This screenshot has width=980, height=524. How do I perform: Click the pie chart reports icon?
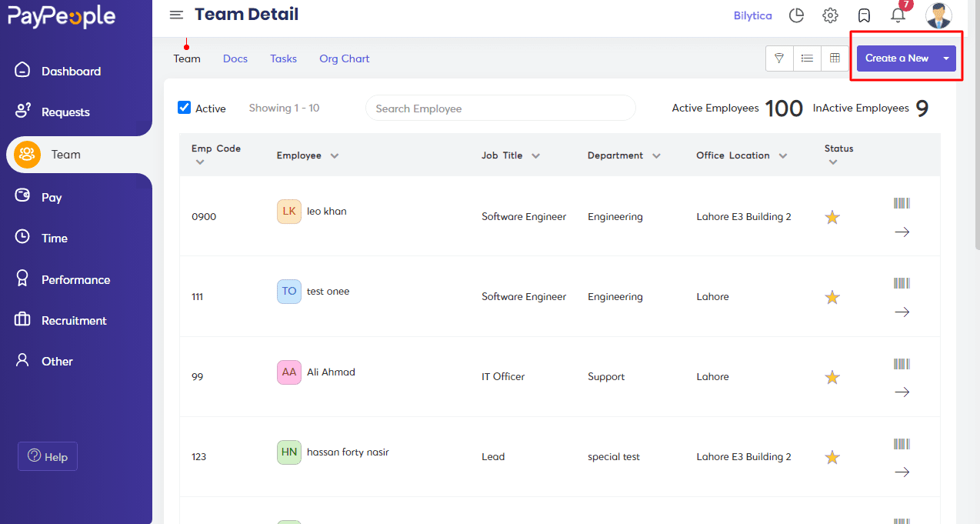(x=797, y=15)
